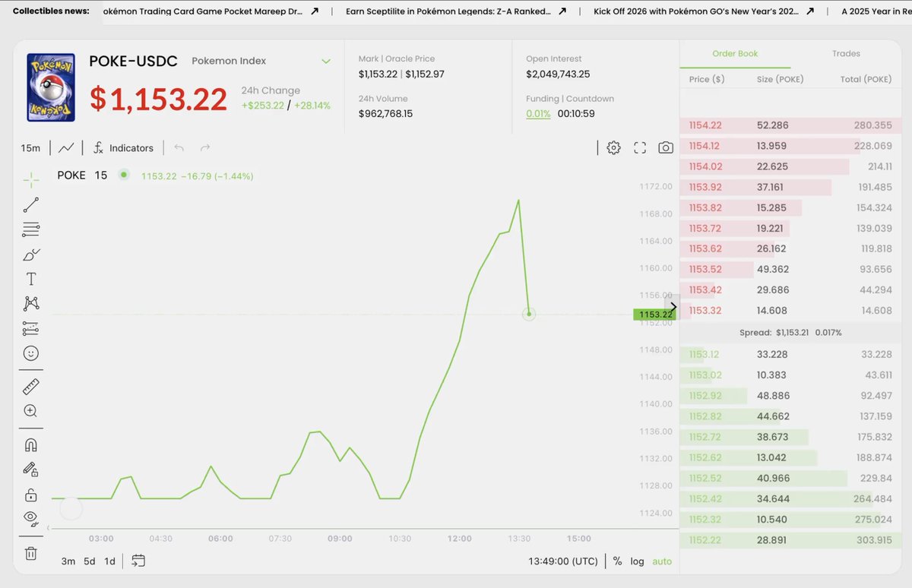The width and height of the screenshot is (912, 588).
Task: Click the Price ($) column header
Action: point(707,79)
